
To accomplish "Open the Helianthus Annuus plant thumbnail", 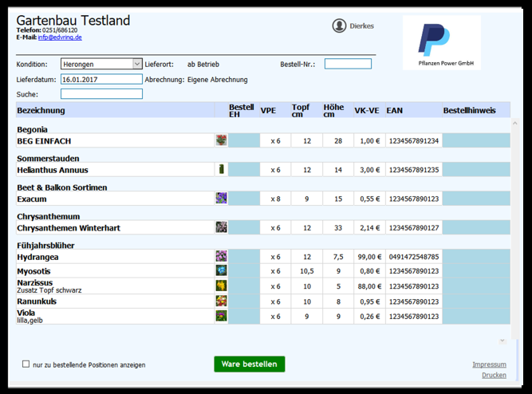I will click(221, 169).
